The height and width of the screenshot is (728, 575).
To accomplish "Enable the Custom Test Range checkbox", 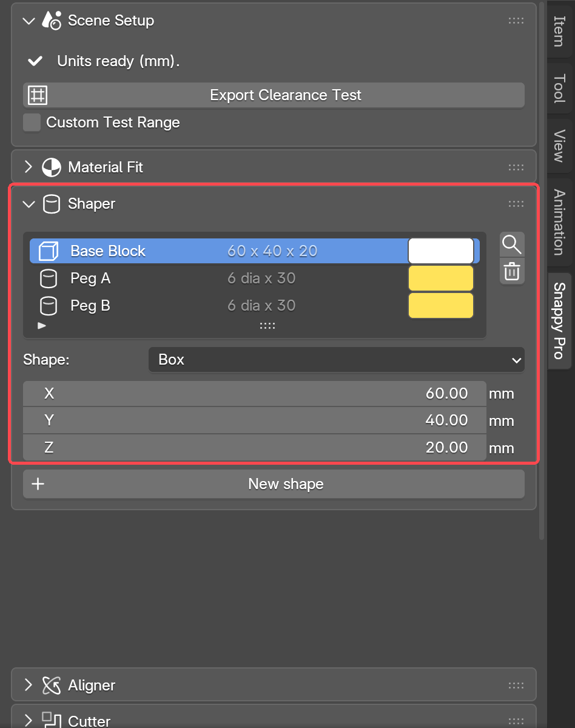I will pos(32,123).
